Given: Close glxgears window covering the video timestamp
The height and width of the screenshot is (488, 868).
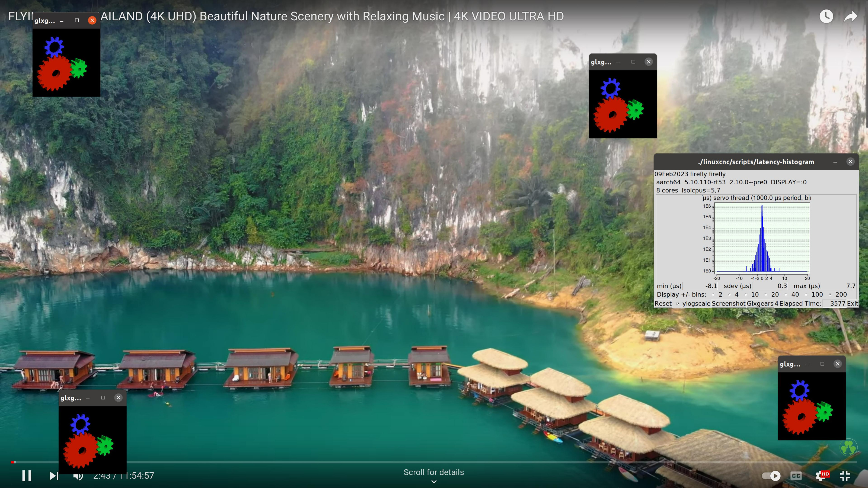Looking at the screenshot, I should point(118,398).
